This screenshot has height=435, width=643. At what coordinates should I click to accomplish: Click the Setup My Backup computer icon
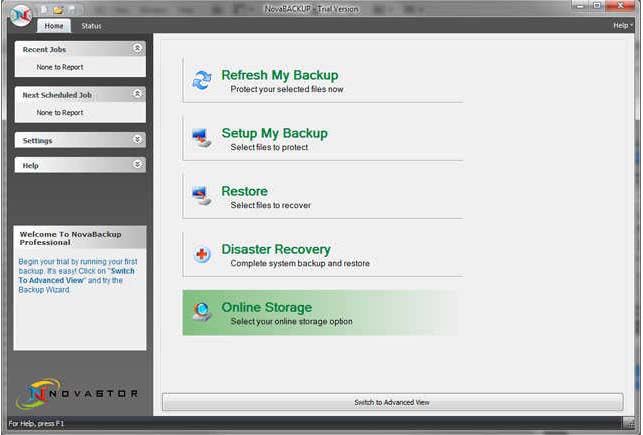(202, 139)
